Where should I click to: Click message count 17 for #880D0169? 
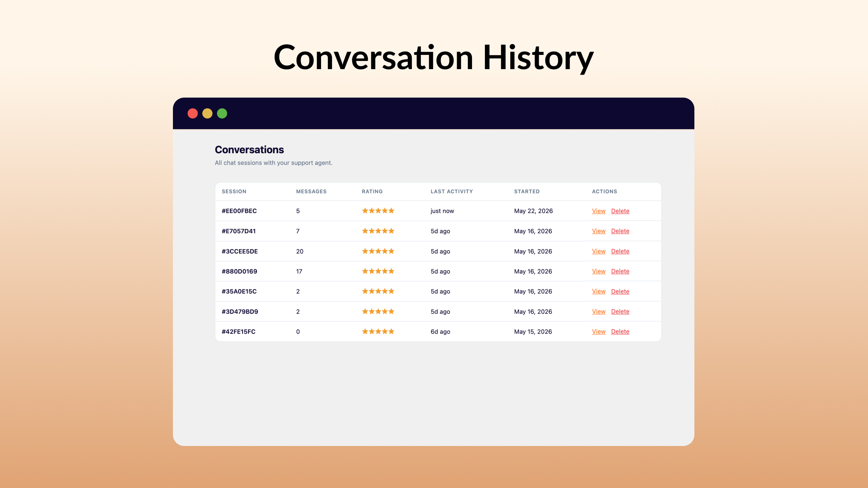point(299,271)
